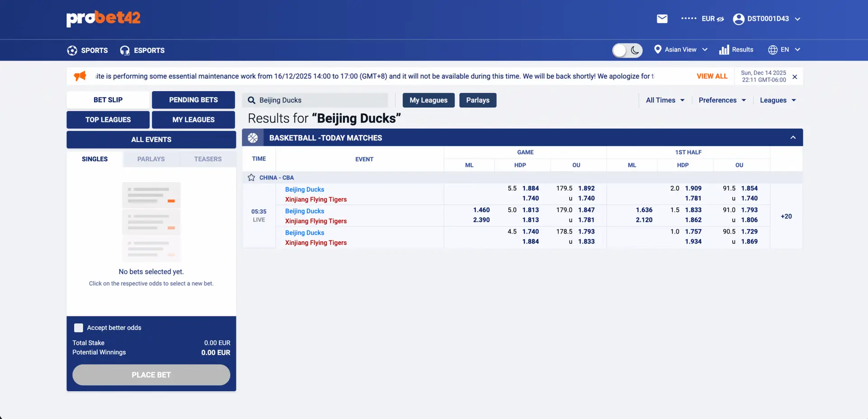Dismiss the maintenance announcement banner
The image size is (868, 419).
794,77
